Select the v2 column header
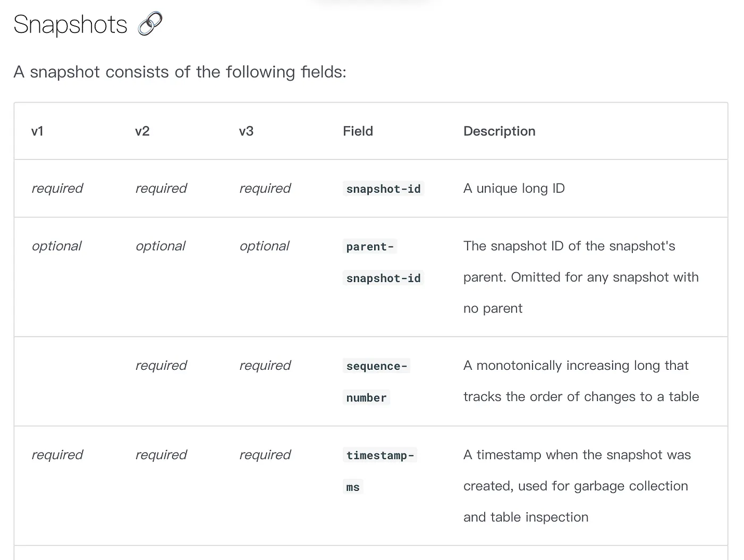Image resolution: width=744 pixels, height=560 pixels. pos(142,131)
